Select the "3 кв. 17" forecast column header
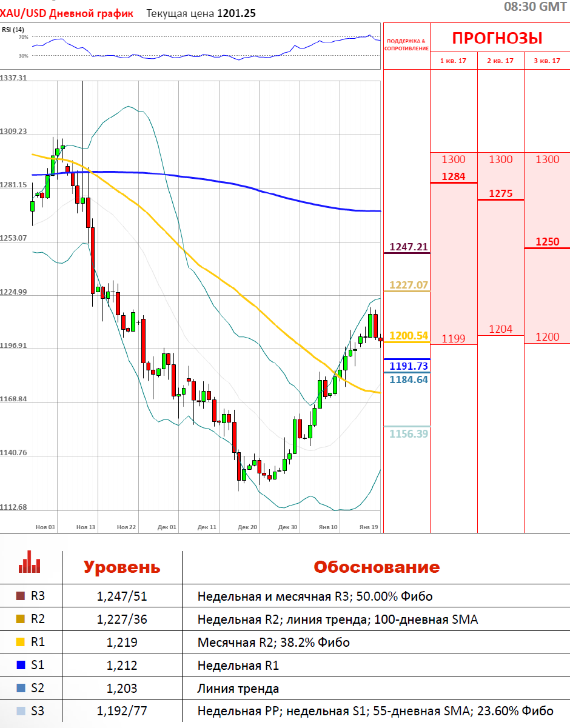The image size is (570, 728). [x=546, y=61]
